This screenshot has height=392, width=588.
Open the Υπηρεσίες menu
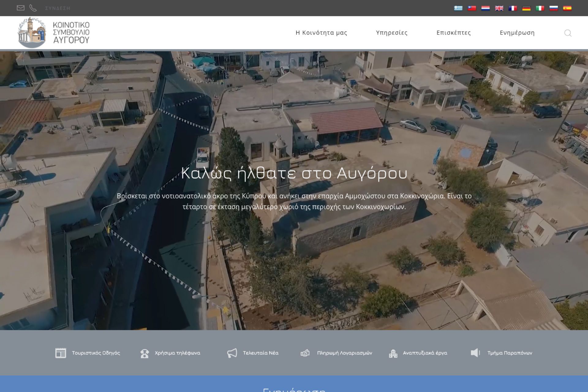pyautogui.click(x=392, y=33)
